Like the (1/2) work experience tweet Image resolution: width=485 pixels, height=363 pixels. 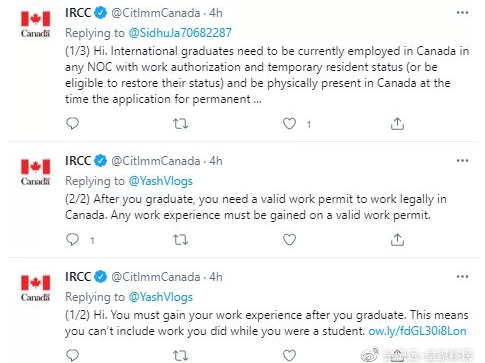click(289, 355)
